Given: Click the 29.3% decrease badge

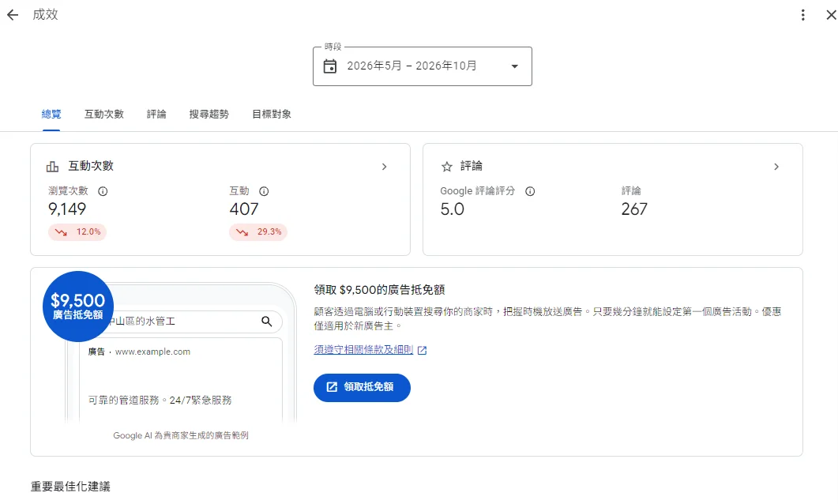Looking at the screenshot, I should (x=258, y=232).
